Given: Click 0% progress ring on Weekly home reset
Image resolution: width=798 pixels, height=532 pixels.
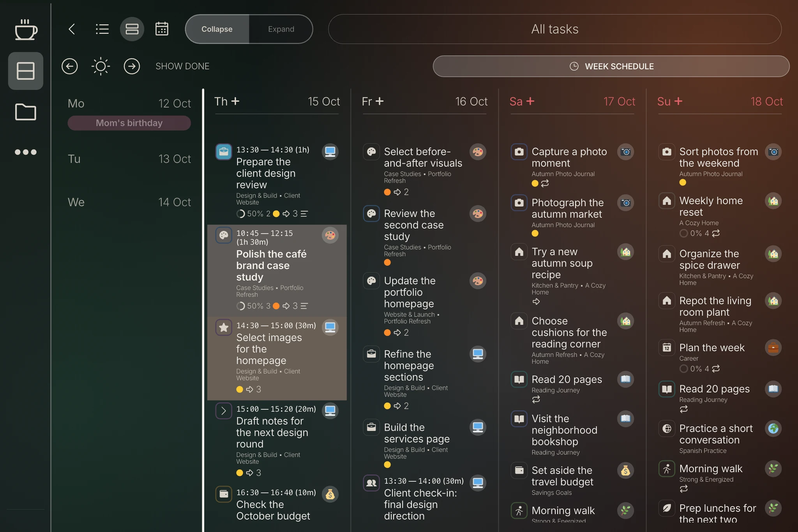Looking at the screenshot, I should (683, 233).
